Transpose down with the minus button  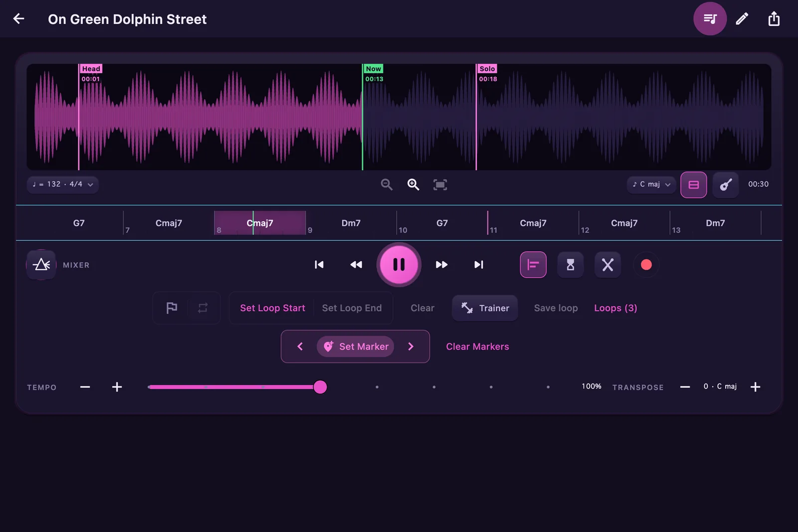click(685, 387)
